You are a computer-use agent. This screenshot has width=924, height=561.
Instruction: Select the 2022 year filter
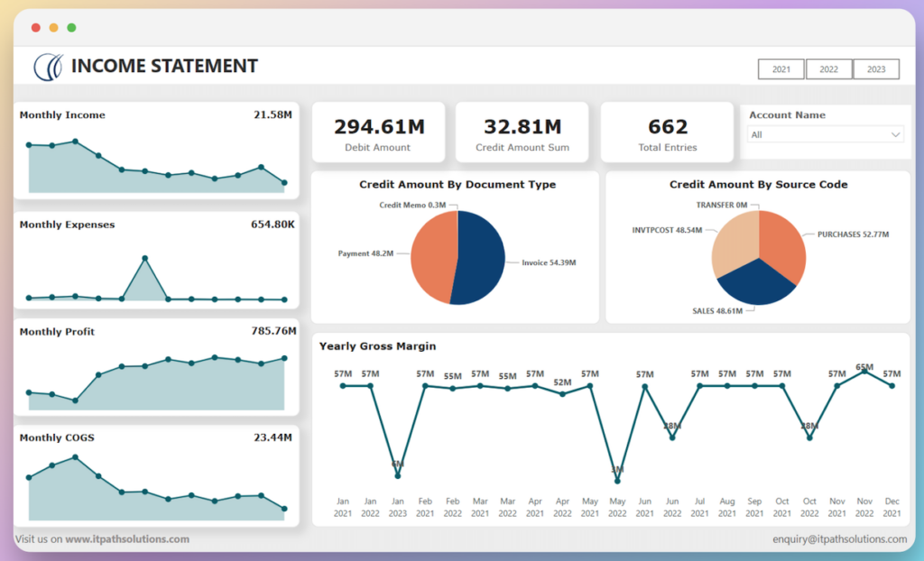pos(828,69)
